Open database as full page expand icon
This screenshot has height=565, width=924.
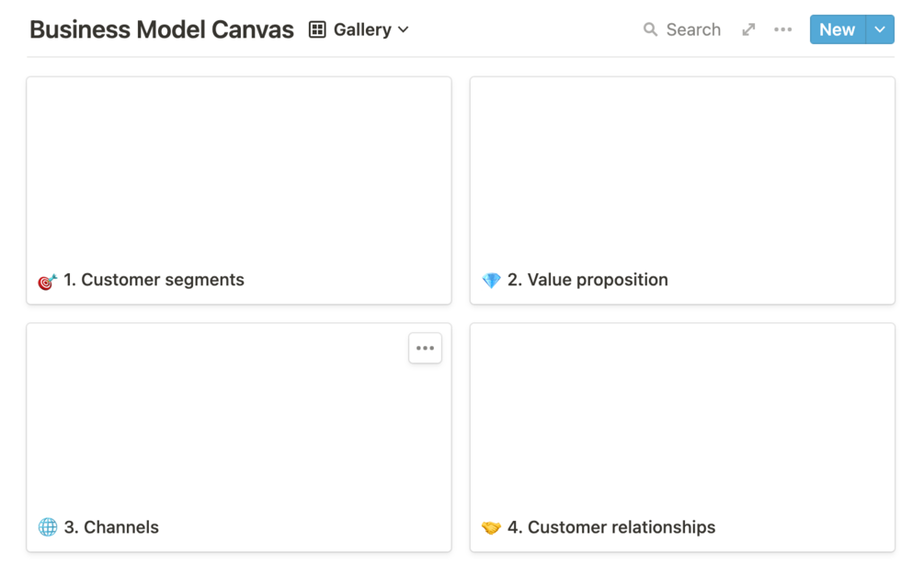click(748, 29)
